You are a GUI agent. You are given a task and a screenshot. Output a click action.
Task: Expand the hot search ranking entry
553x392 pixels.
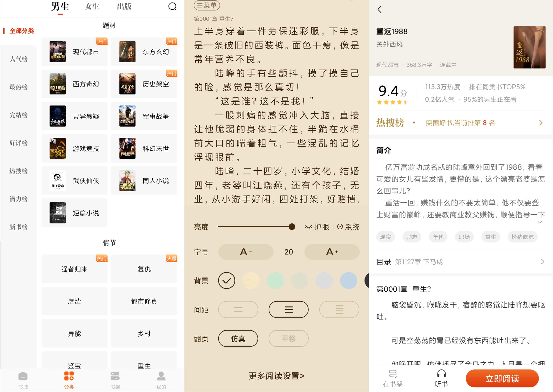click(544, 123)
